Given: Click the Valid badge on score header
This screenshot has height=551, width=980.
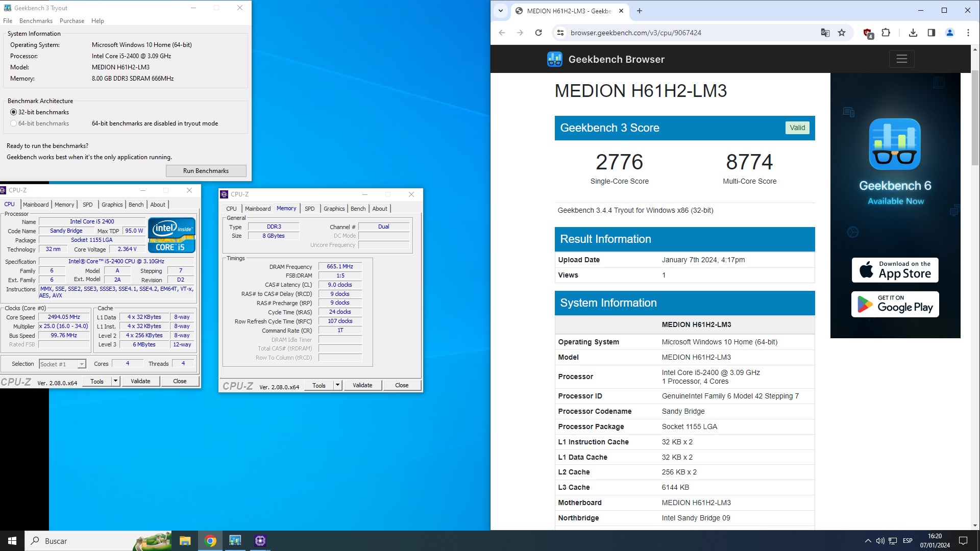Looking at the screenshot, I should click(797, 128).
